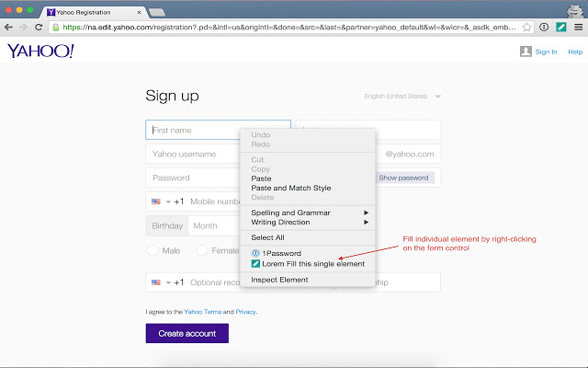The image size is (588, 368).
Task: Click the incognito spy icon
Action: coord(574,10)
